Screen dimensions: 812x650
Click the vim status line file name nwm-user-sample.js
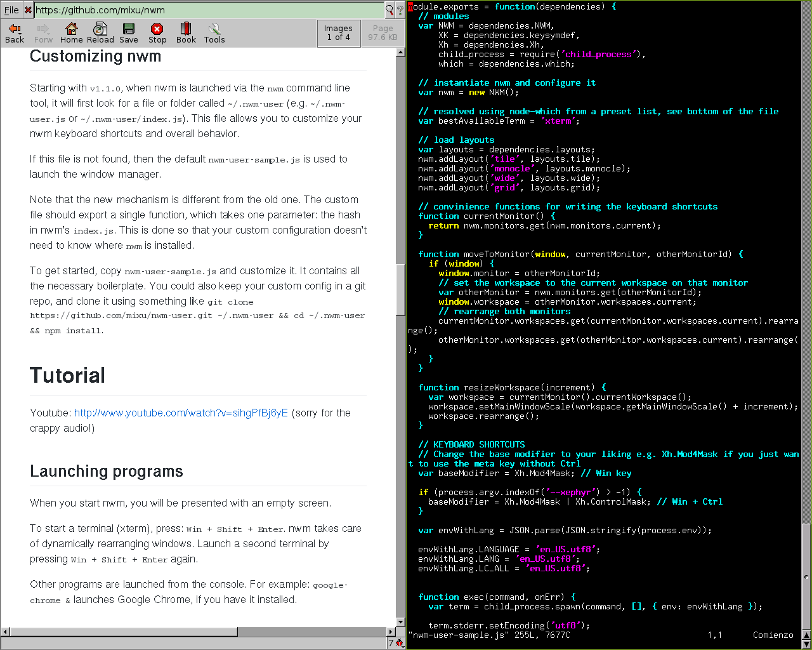[x=459, y=635]
